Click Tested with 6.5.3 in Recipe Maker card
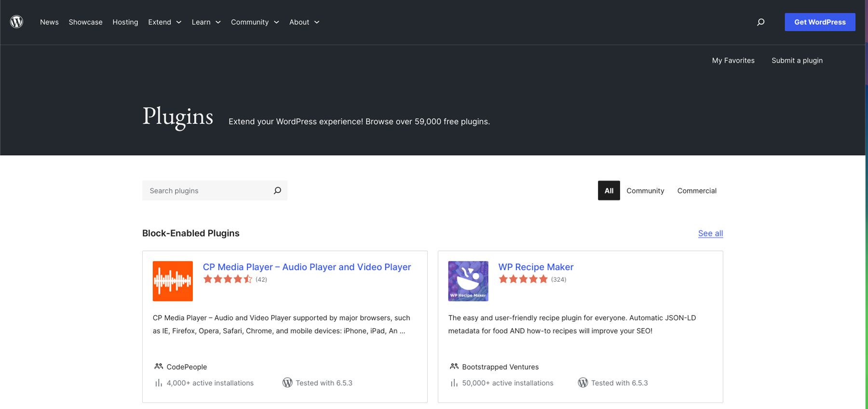 (x=619, y=383)
